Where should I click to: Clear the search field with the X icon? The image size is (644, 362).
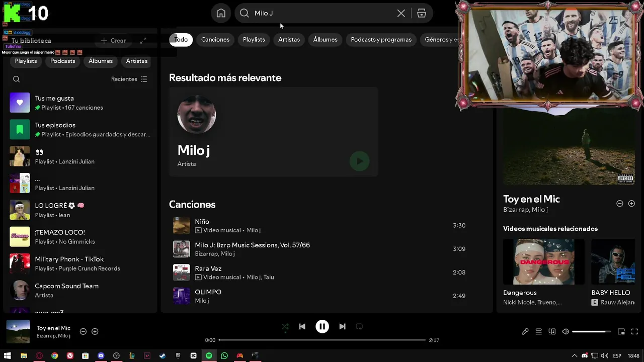(x=401, y=13)
